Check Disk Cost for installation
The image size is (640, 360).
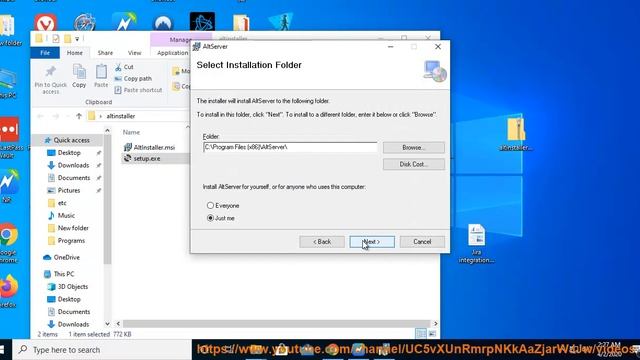[413, 164]
